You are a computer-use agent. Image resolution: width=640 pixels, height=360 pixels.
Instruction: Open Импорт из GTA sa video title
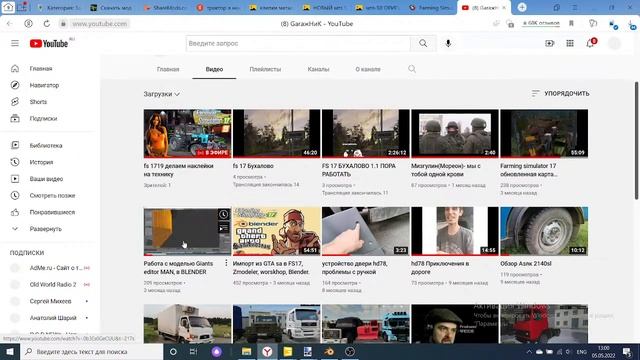click(x=271, y=268)
